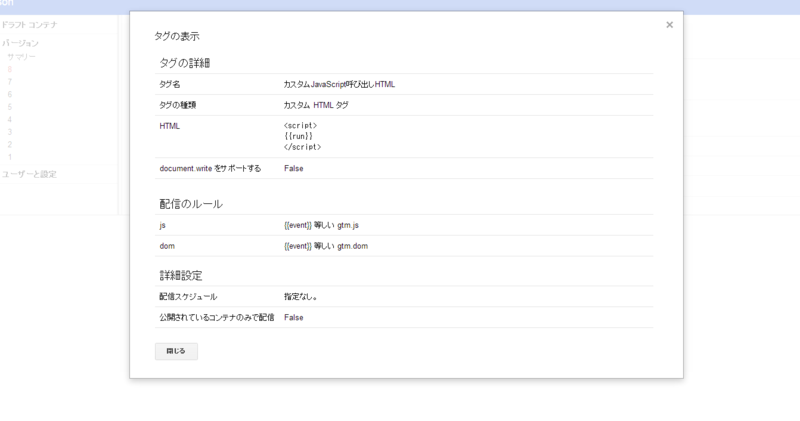Open version 7 in the sidebar
This screenshot has height=421, width=800.
(x=10, y=82)
